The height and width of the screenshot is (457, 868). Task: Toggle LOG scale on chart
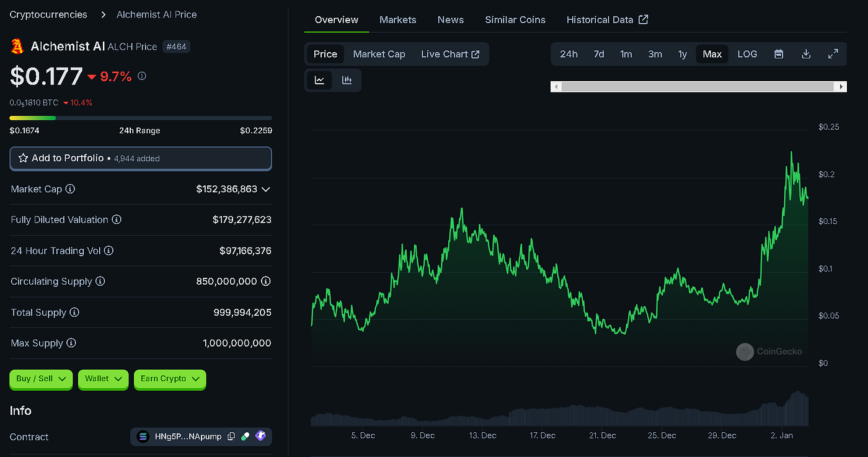(747, 54)
